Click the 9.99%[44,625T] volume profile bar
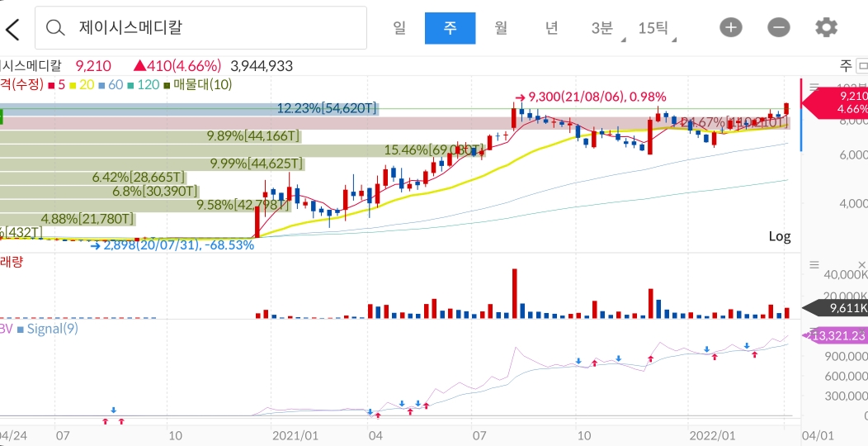 (x=153, y=164)
